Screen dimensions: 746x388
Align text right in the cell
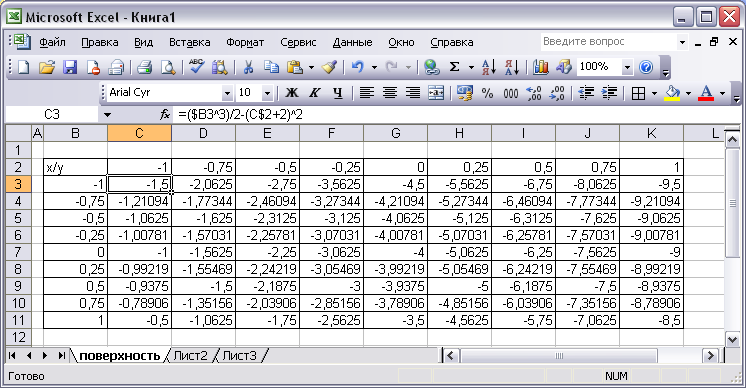[x=413, y=93]
